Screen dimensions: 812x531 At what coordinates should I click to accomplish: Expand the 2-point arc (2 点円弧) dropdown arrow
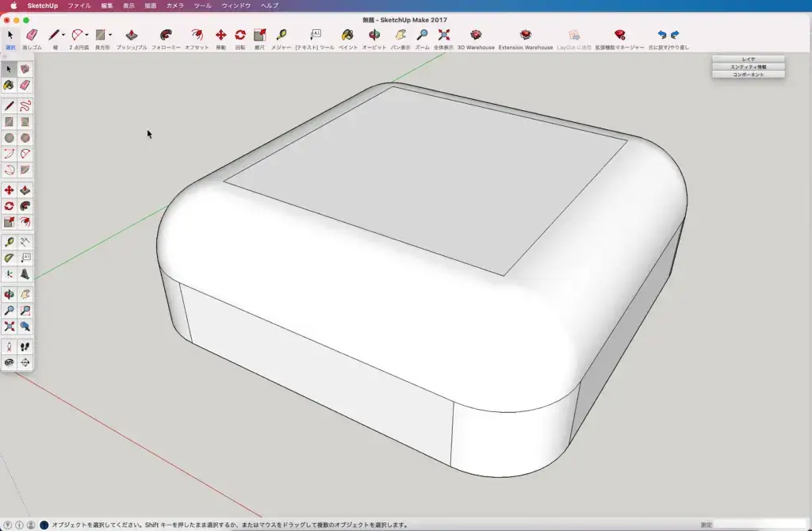click(86, 35)
